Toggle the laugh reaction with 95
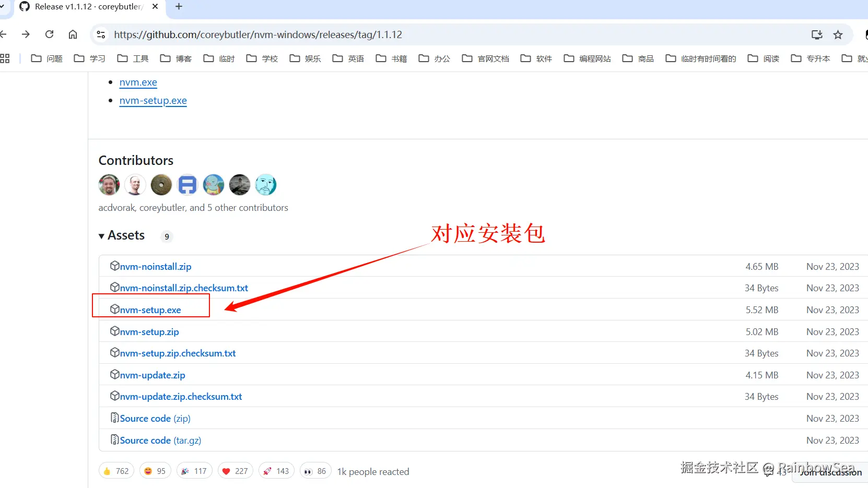The image size is (868, 488). [x=155, y=471]
